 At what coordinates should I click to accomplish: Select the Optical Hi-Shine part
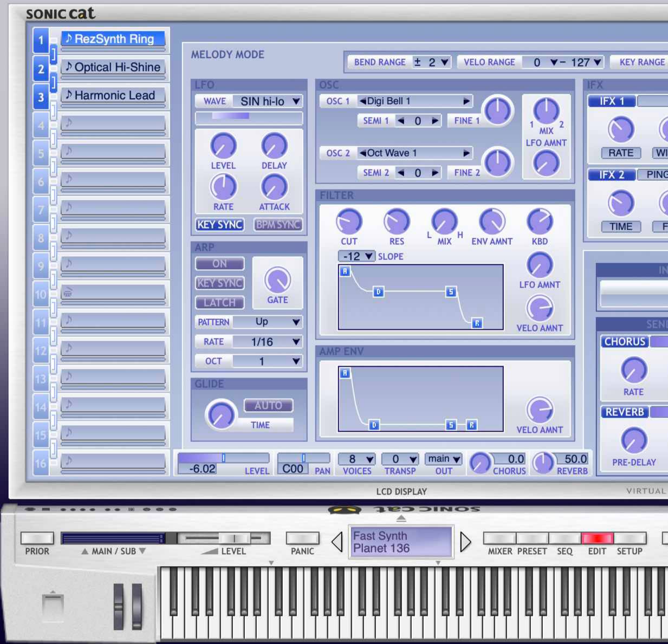(113, 67)
